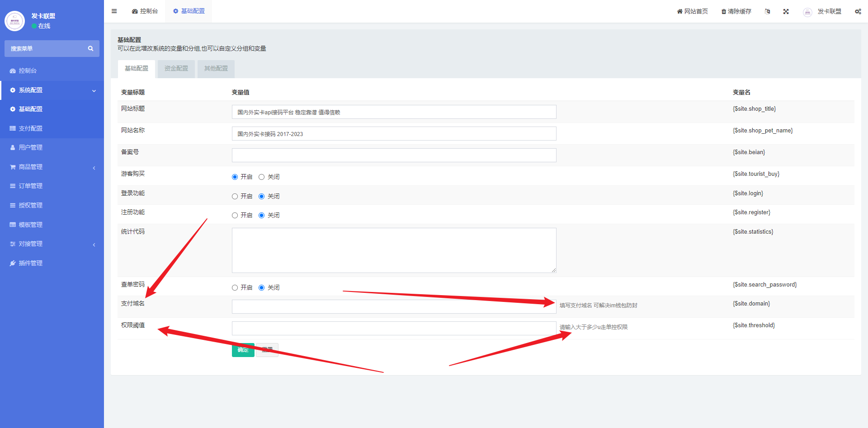Click the {$site.domain} variable name
Image resolution: width=868 pixels, height=428 pixels.
751,304
